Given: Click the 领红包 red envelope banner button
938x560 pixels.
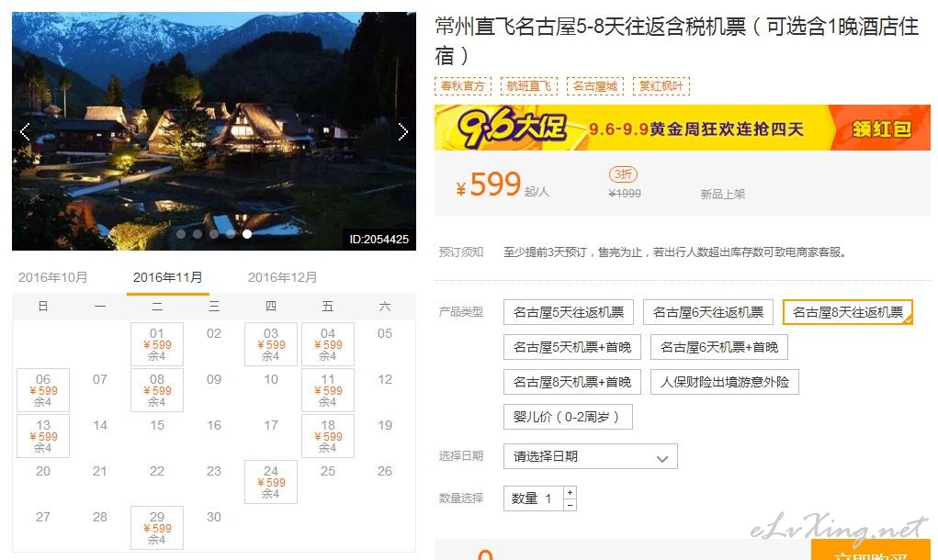Looking at the screenshot, I should click(882, 129).
